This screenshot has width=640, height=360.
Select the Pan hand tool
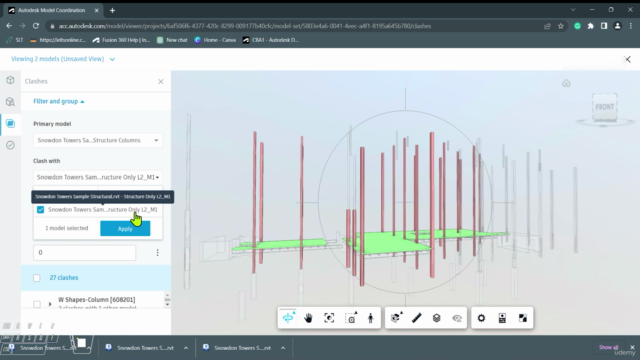pos(309,318)
